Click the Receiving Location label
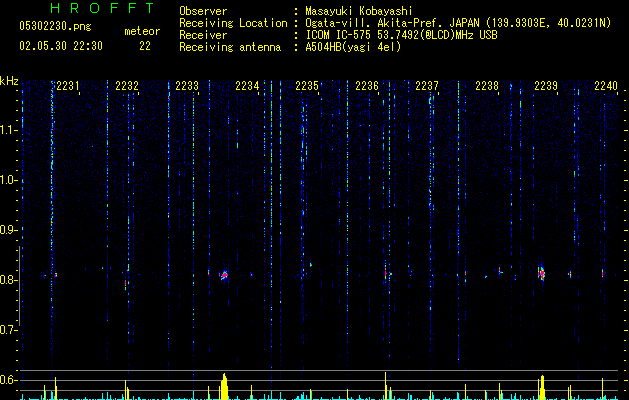629x400 pixels. 233,23
